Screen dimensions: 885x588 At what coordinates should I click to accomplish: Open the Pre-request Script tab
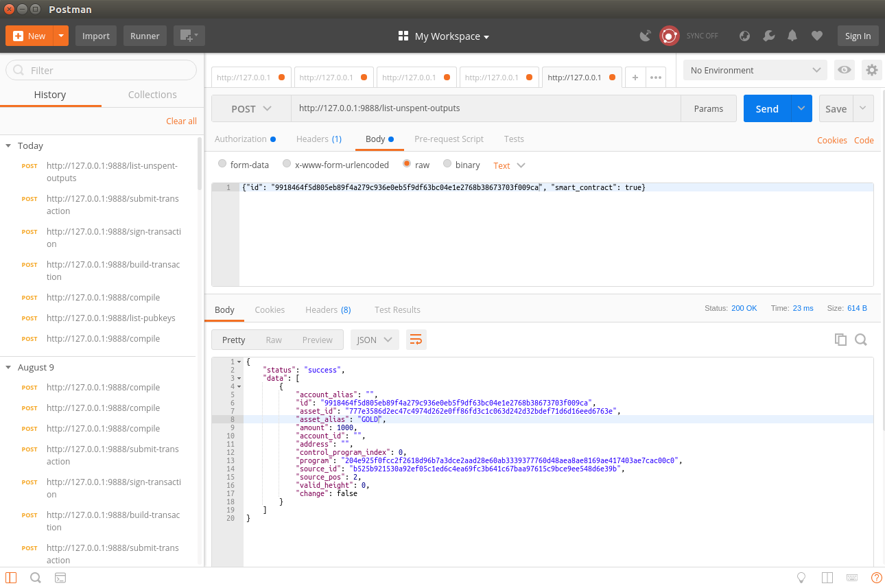coord(449,139)
